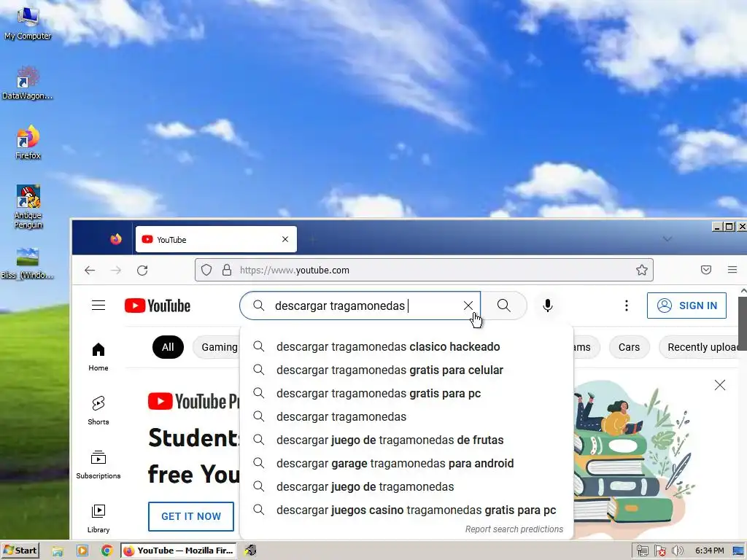The height and width of the screenshot is (560, 747).
Task: Click taskbar icon right of Firefox button
Action: (251, 551)
